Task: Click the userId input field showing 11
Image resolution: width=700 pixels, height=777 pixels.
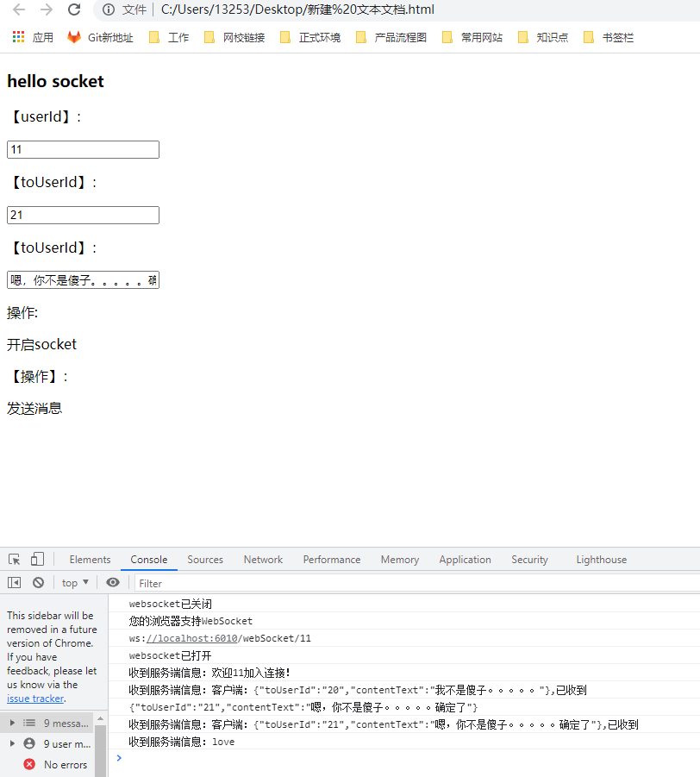Action: coord(83,149)
